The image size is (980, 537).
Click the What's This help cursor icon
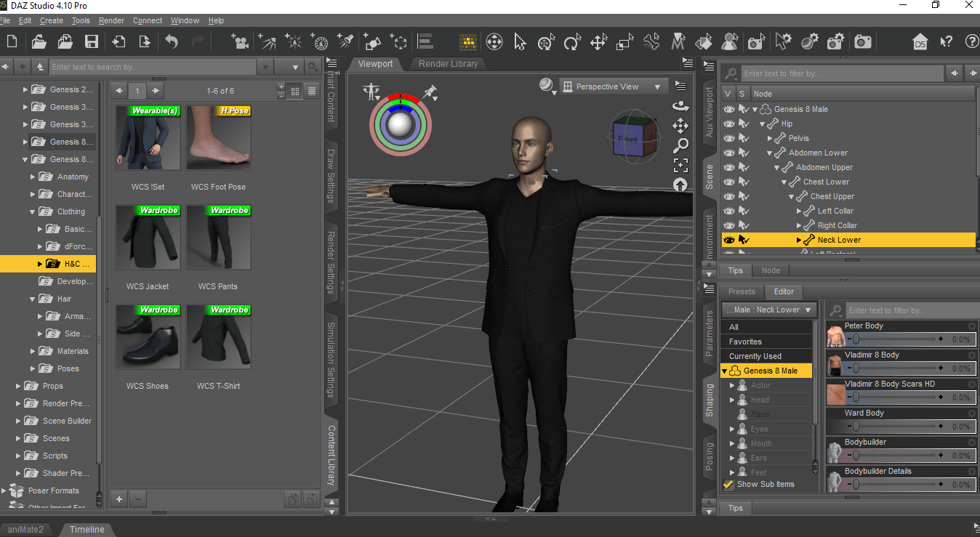click(x=946, y=41)
